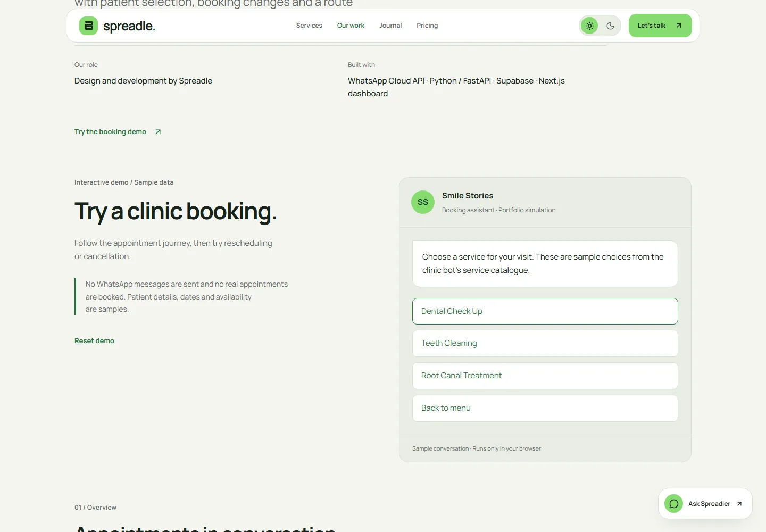Select the Back to menu option

(545, 409)
